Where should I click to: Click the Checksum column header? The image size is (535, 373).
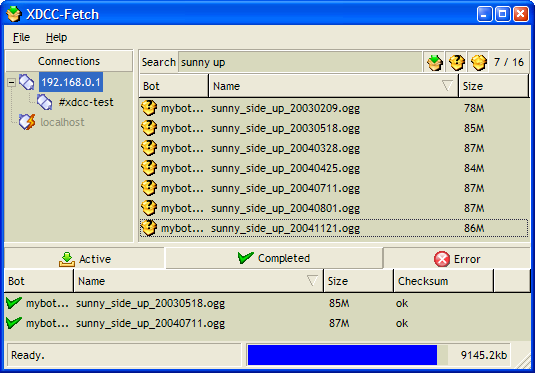point(443,281)
